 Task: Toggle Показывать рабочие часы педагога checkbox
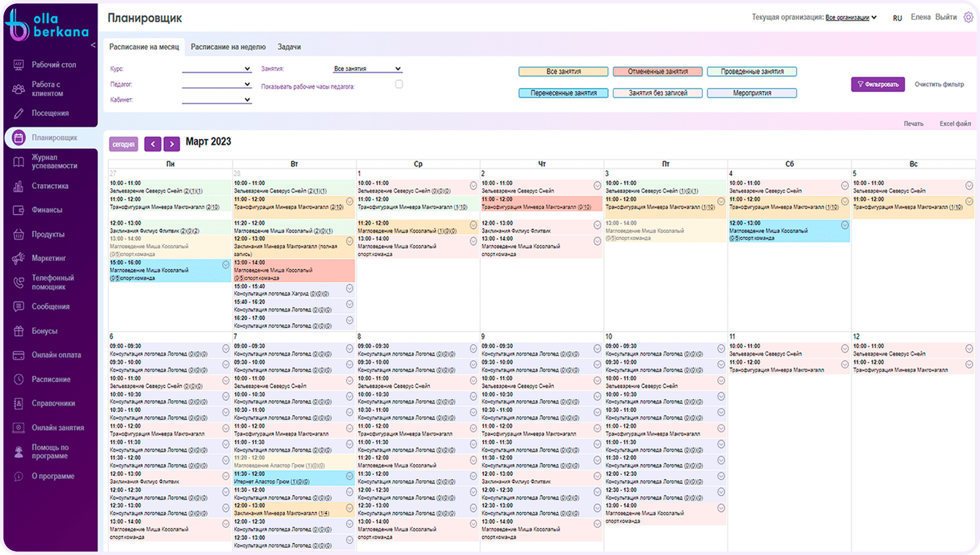point(399,84)
